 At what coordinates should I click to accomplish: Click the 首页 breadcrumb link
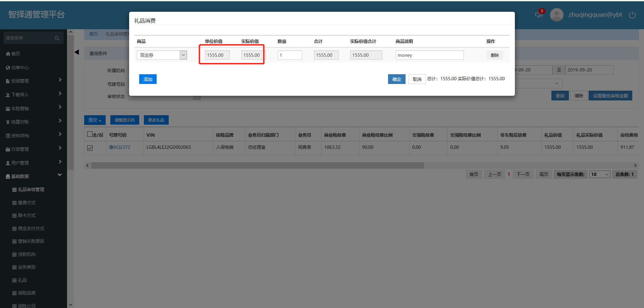94,34
